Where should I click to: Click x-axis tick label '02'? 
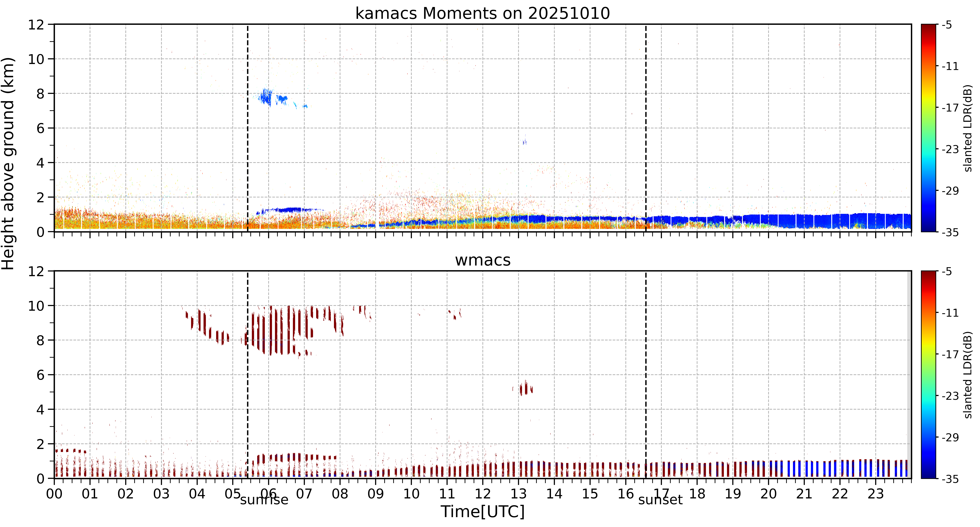pyautogui.click(x=126, y=494)
